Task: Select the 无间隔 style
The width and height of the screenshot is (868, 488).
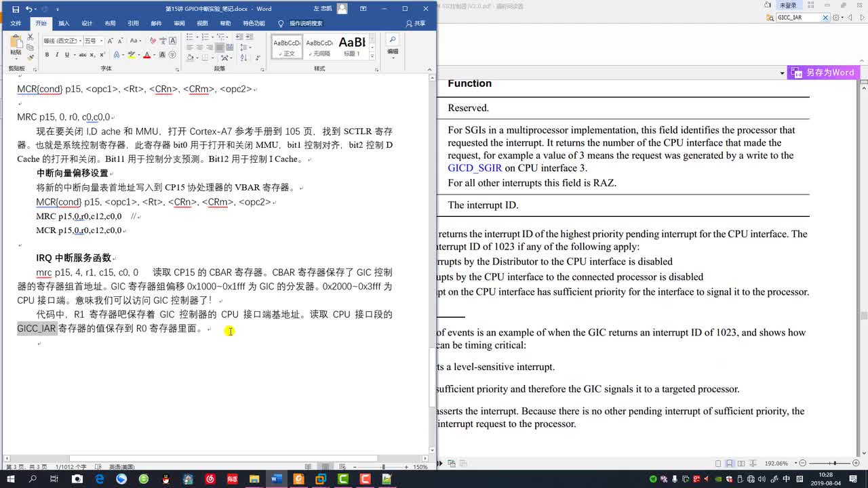Action: point(319,46)
